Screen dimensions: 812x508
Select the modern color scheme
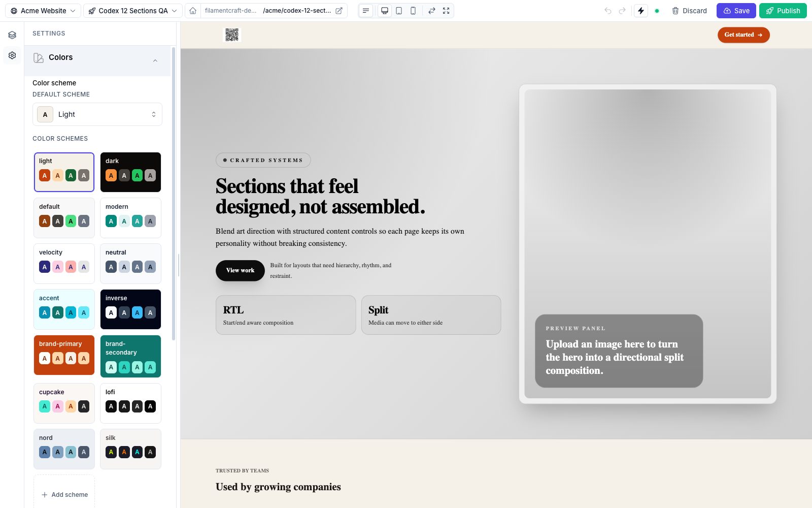pyautogui.click(x=130, y=218)
